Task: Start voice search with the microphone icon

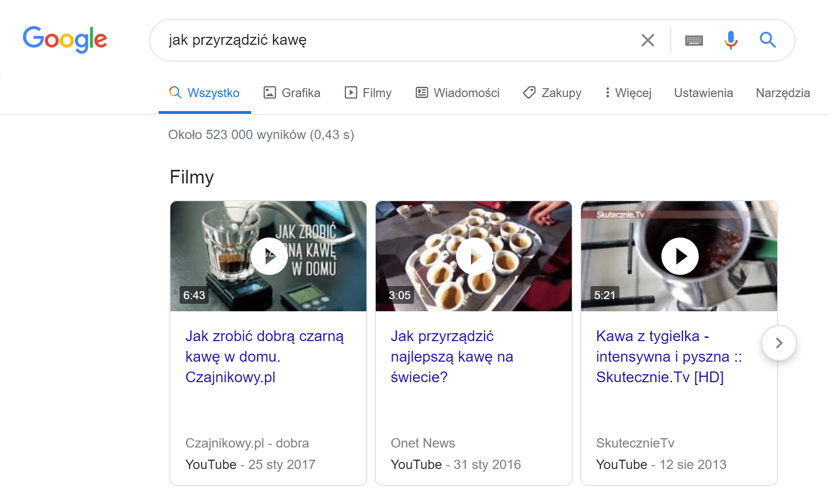Action: pos(731,40)
